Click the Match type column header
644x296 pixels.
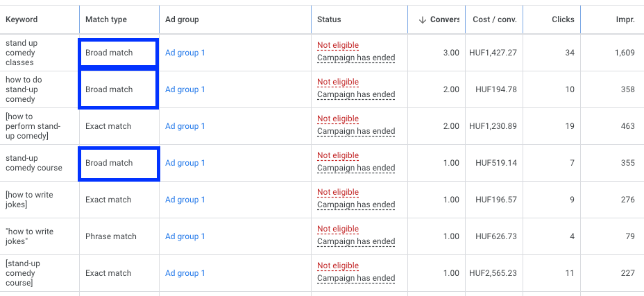[105, 19]
